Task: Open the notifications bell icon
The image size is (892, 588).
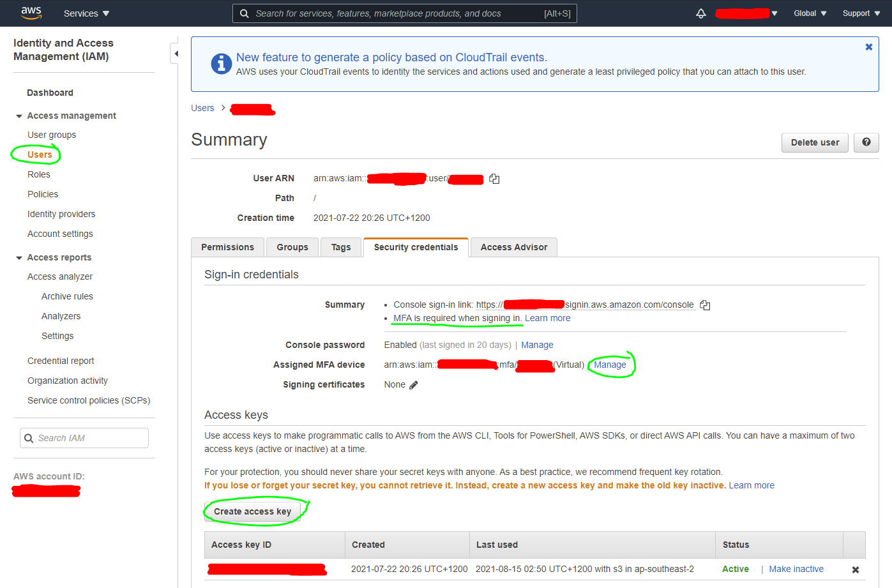Action: (700, 13)
